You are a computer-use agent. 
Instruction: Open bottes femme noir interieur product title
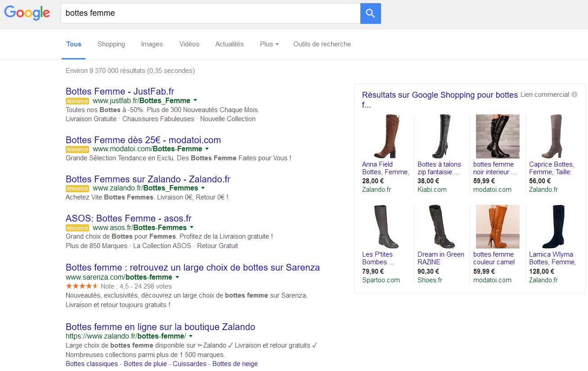(x=495, y=168)
